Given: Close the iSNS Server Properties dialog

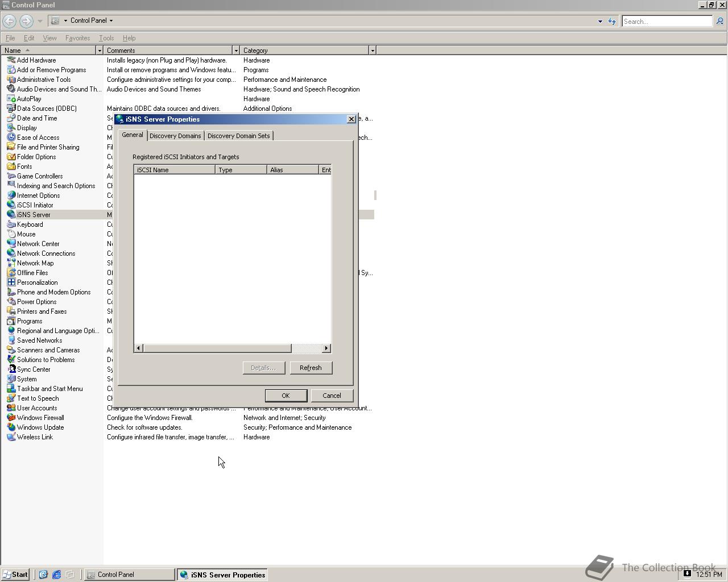Looking at the screenshot, I should tap(351, 119).
